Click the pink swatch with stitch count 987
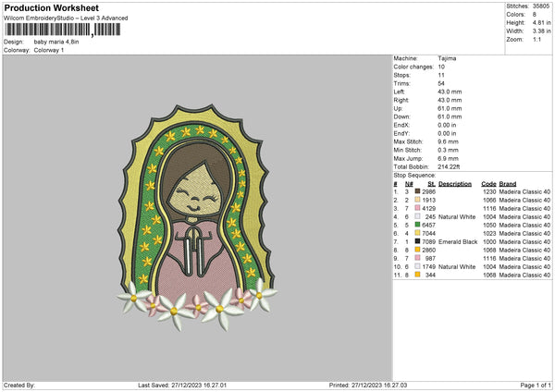Viewport: 555px width, 392px height. 418,258
